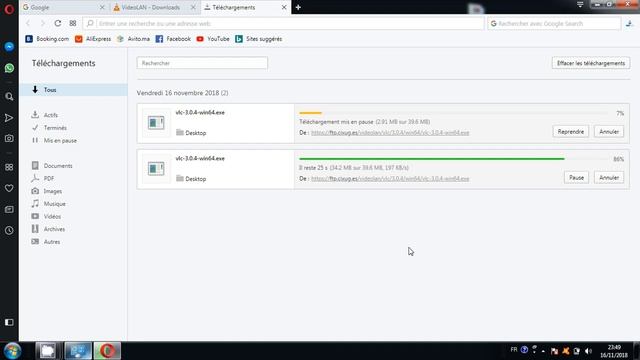
Task: Open Opera from the Windows taskbar
Action: (107, 351)
